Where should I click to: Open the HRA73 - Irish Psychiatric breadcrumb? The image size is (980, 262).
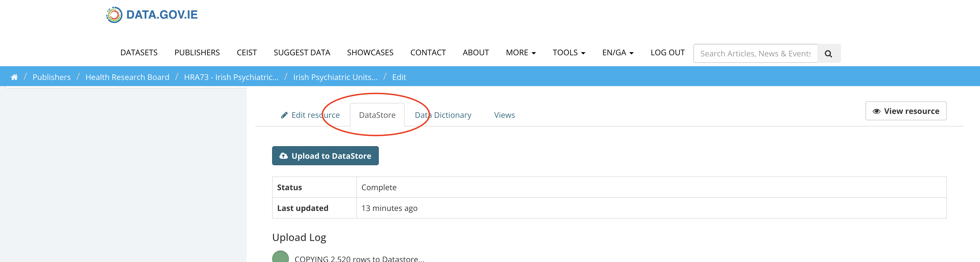click(231, 77)
